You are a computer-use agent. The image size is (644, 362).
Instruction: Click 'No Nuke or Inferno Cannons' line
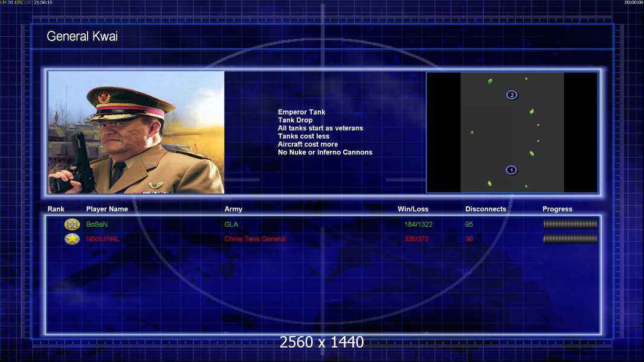tap(325, 152)
